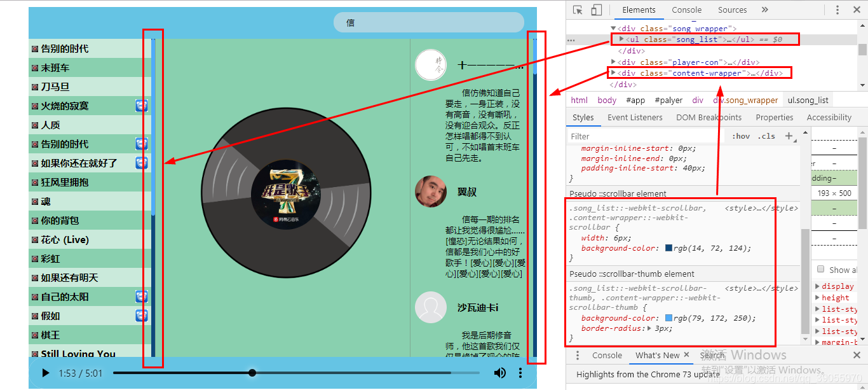Click the MV icon beside 自己的太阳

pos(141,296)
